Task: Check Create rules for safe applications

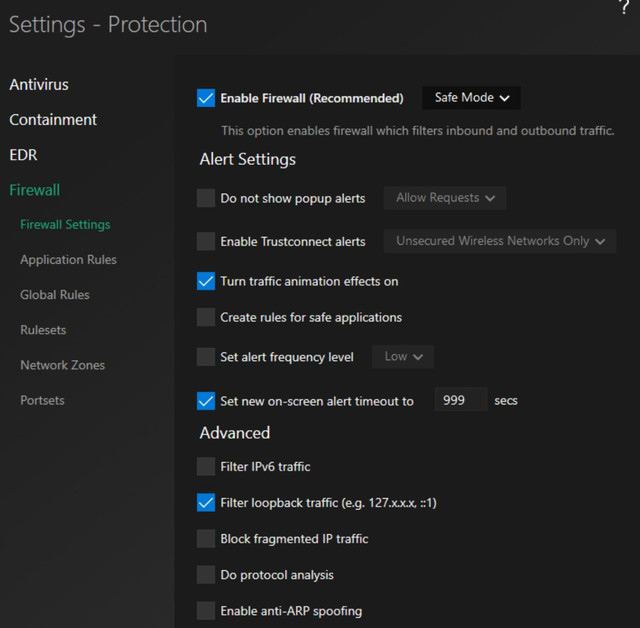Action: [206, 317]
